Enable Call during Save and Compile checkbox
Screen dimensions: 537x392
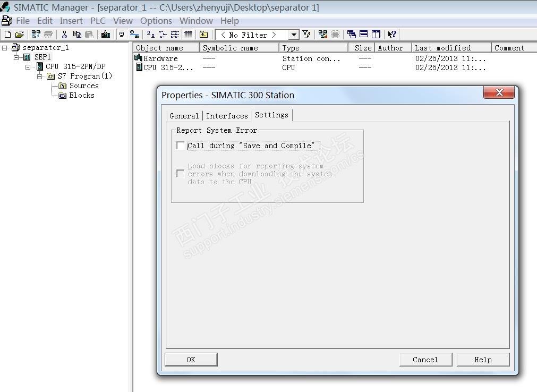pyautogui.click(x=180, y=146)
